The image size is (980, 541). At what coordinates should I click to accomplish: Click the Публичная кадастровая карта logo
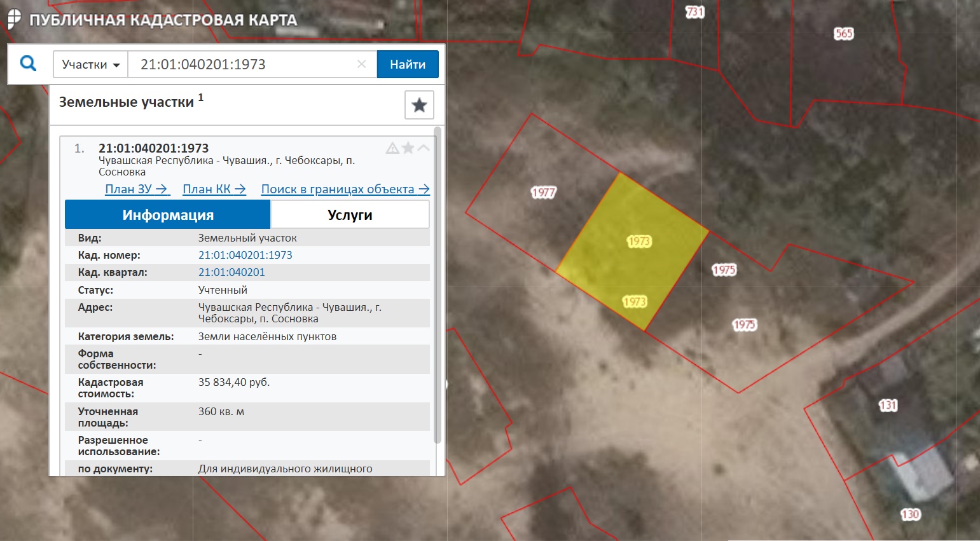pyautogui.click(x=153, y=20)
